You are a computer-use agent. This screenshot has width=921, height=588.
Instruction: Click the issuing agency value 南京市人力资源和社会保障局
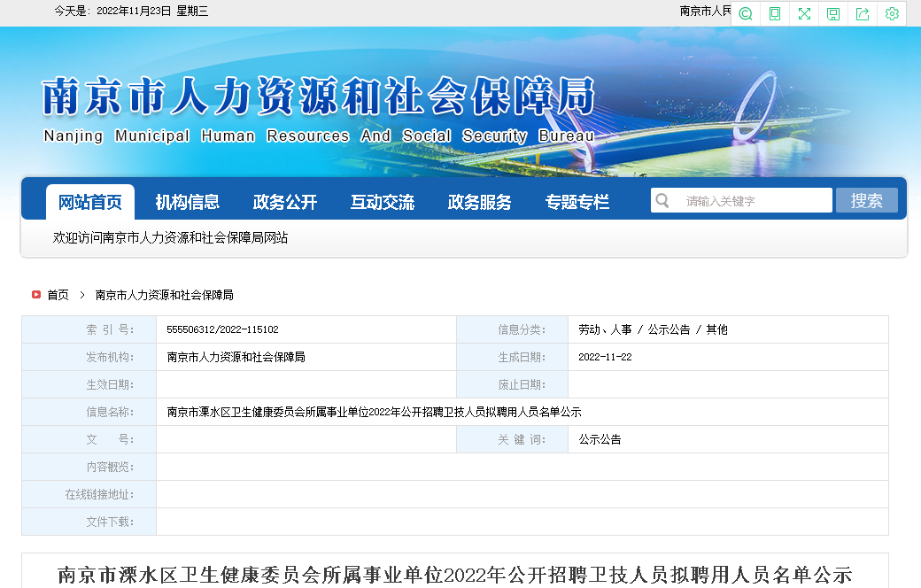point(236,357)
